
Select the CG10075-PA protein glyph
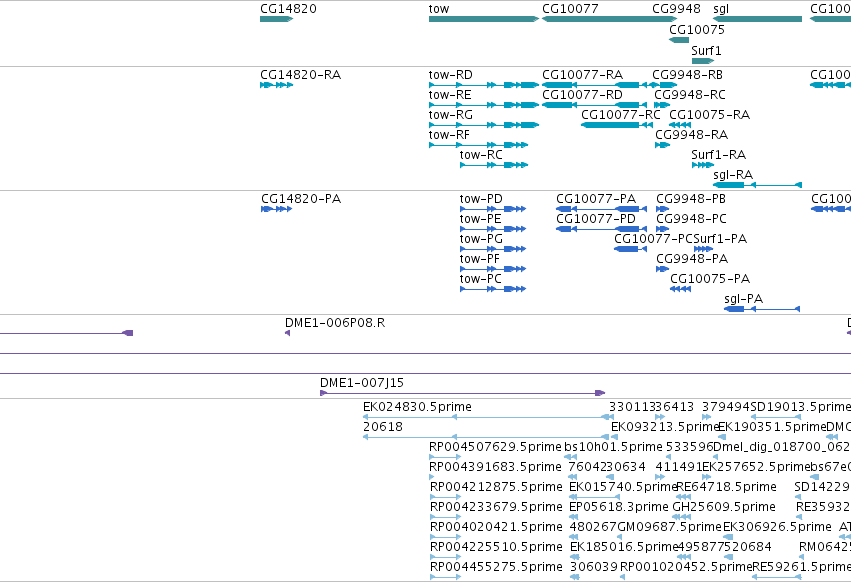click(681, 289)
